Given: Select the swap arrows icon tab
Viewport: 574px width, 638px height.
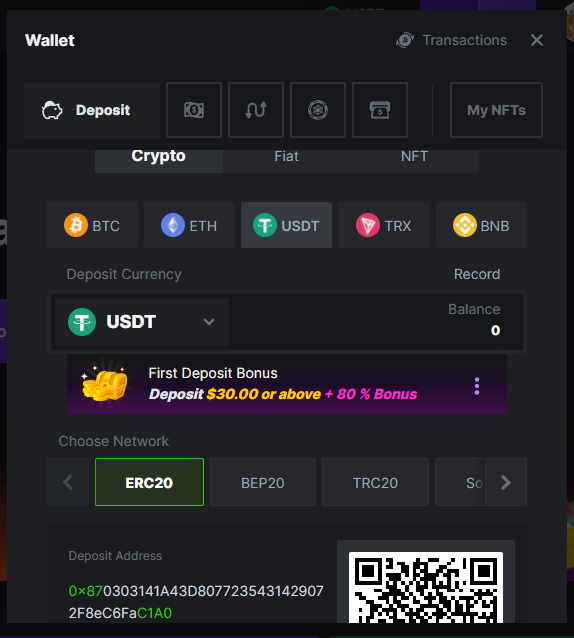Looking at the screenshot, I should (x=256, y=110).
